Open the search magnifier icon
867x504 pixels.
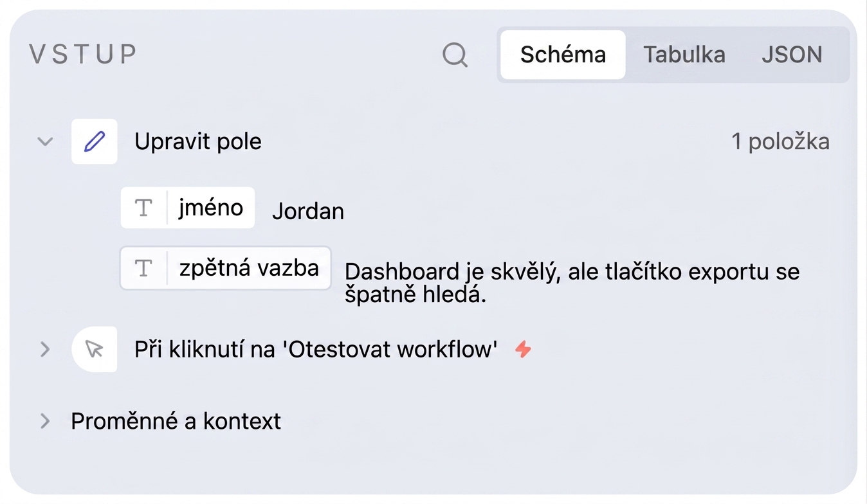(x=455, y=55)
